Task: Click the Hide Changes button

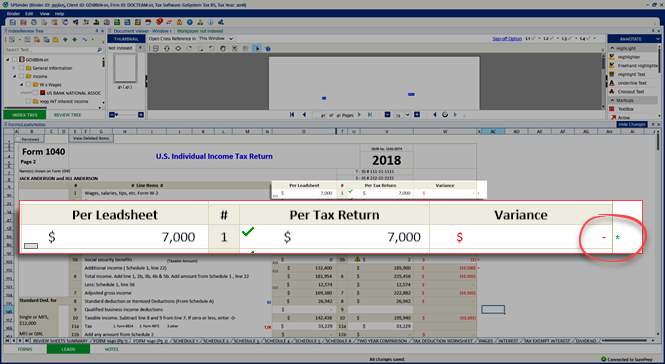Action: [x=631, y=124]
